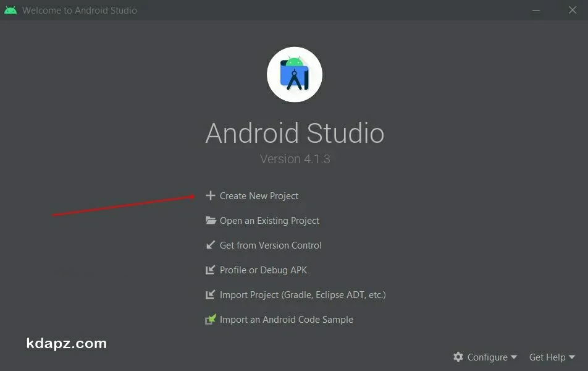Click the round Android Studio logo
The height and width of the screenshot is (371, 588).
point(295,75)
